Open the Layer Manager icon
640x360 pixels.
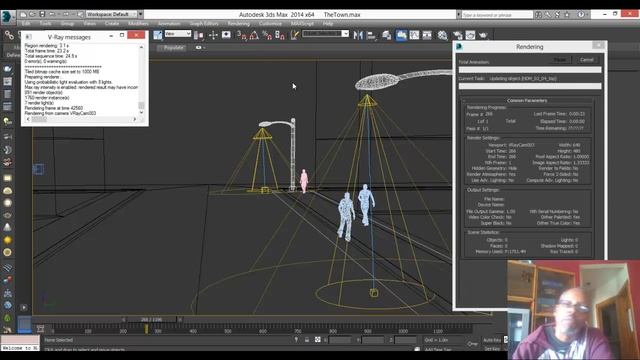(x=386, y=36)
